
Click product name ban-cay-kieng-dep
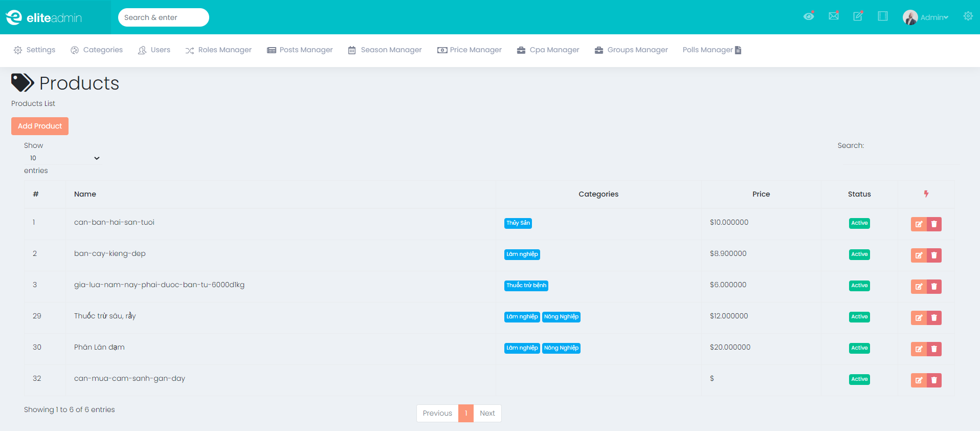coord(110,253)
